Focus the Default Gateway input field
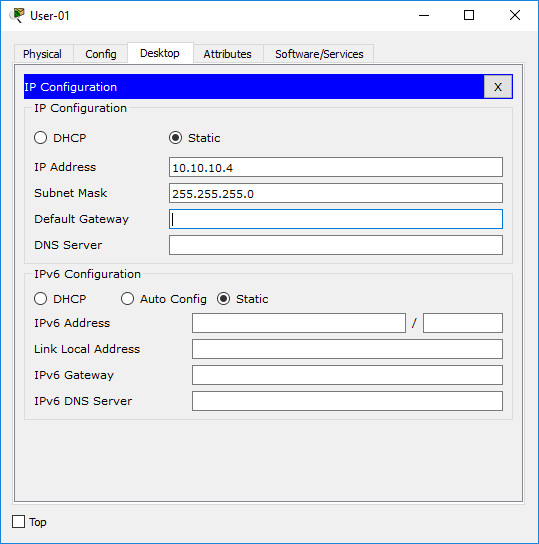Image resolution: width=539 pixels, height=544 pixels. [336, 219]
